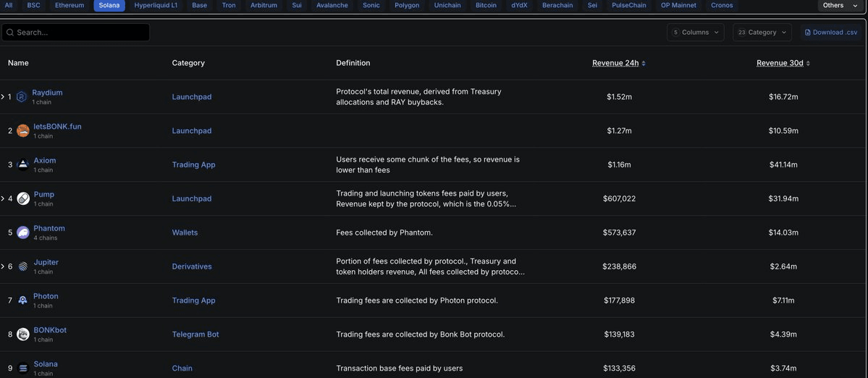Click the letsBONK.fun logo icon
Screen dimensions: 868x378
[22, 130]
